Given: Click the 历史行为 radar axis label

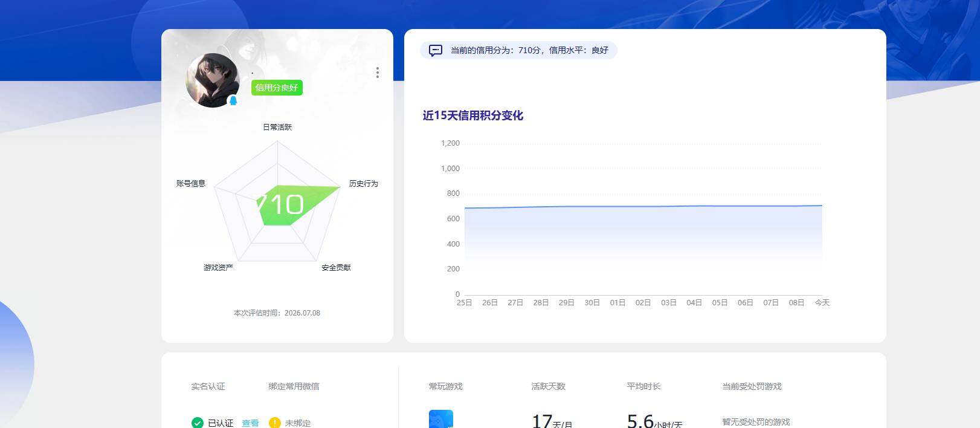Looking at the screenshot, I should pyautogui.click(x=363, y=183).
